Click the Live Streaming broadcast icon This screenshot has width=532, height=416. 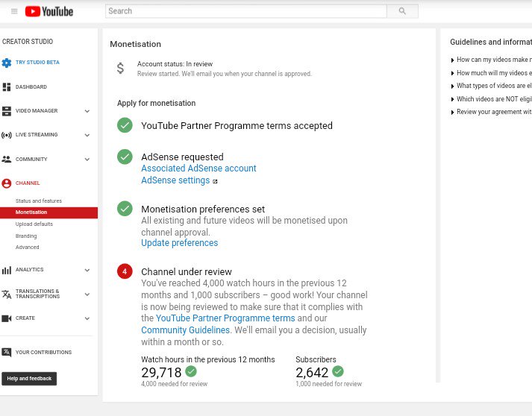point(7,135)
